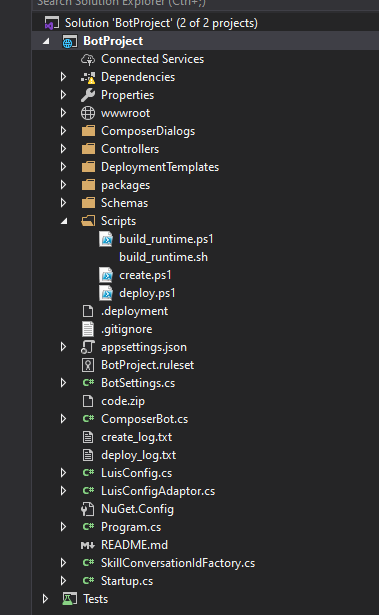Click the .deployment file icon
Screen dimensions: 379x615
(x=88, y=311)
